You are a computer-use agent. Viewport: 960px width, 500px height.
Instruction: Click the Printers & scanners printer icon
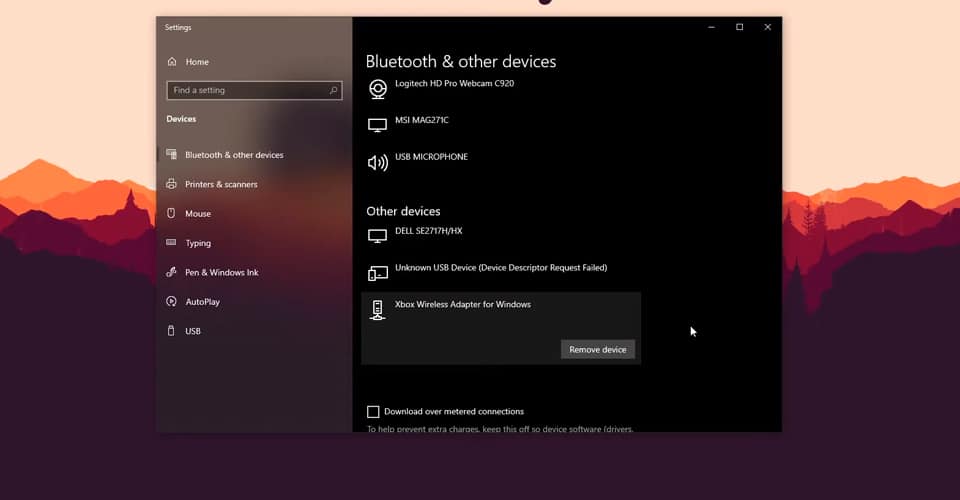coord(171,184)
